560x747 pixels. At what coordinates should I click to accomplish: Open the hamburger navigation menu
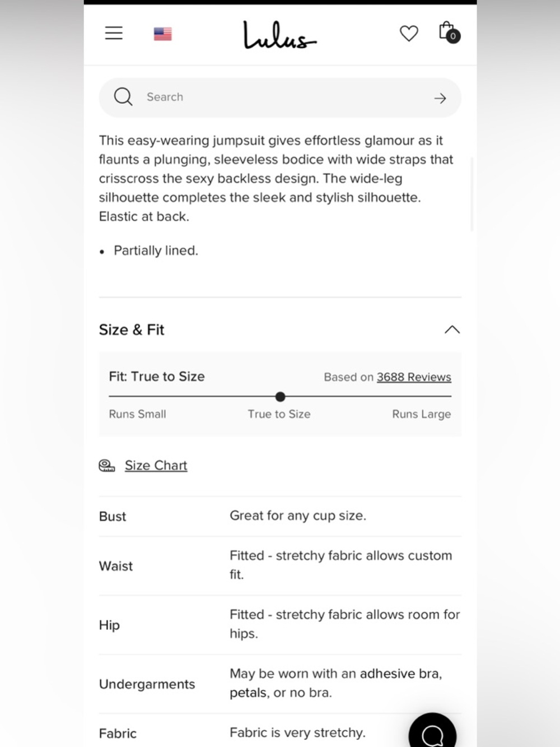click(114, 33)
